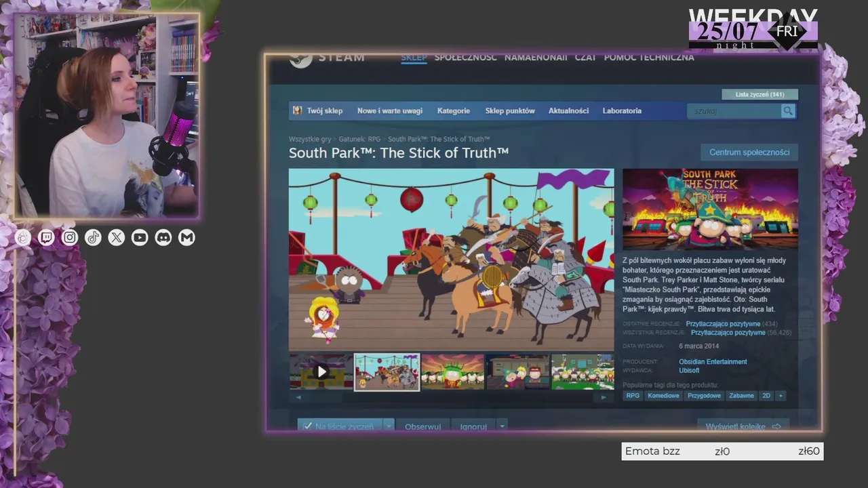Image resolution: width=868 pixels, height=488 pixels.
Task: Select the fourth screenshot thumbnail, two characters indoors
Action: coord(518,371)
